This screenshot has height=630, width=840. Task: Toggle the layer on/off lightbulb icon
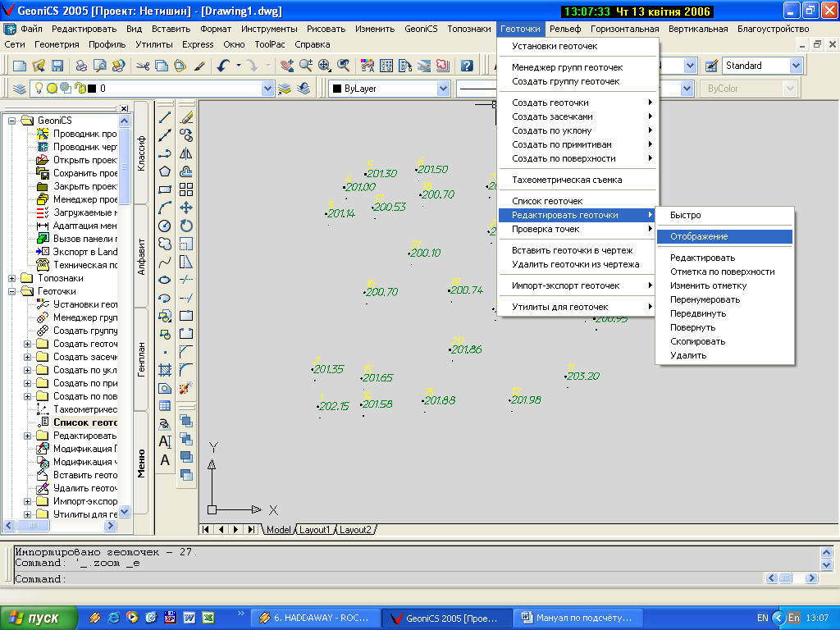[38, 89]
